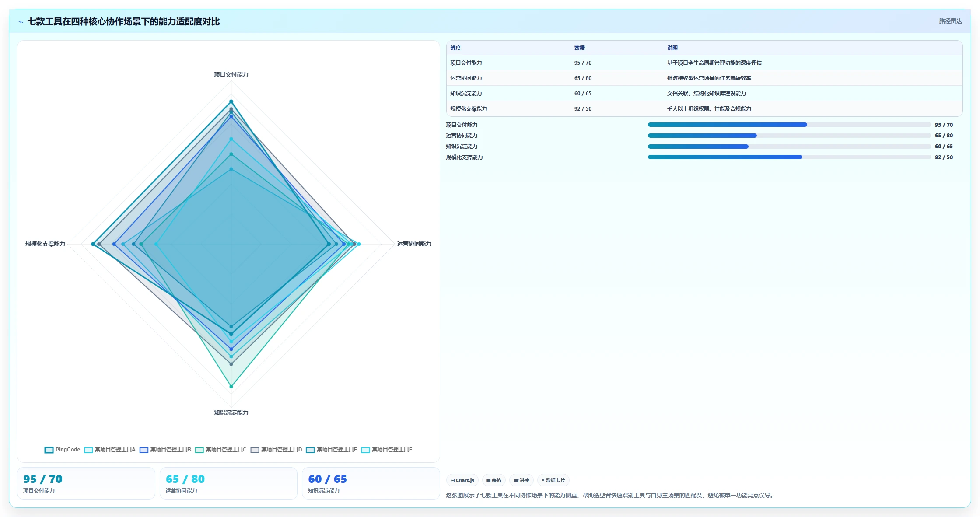The image size is (980, 517).
Task: Click the 运营协同能力 progress bar
Action: click(x=789, y=136)
